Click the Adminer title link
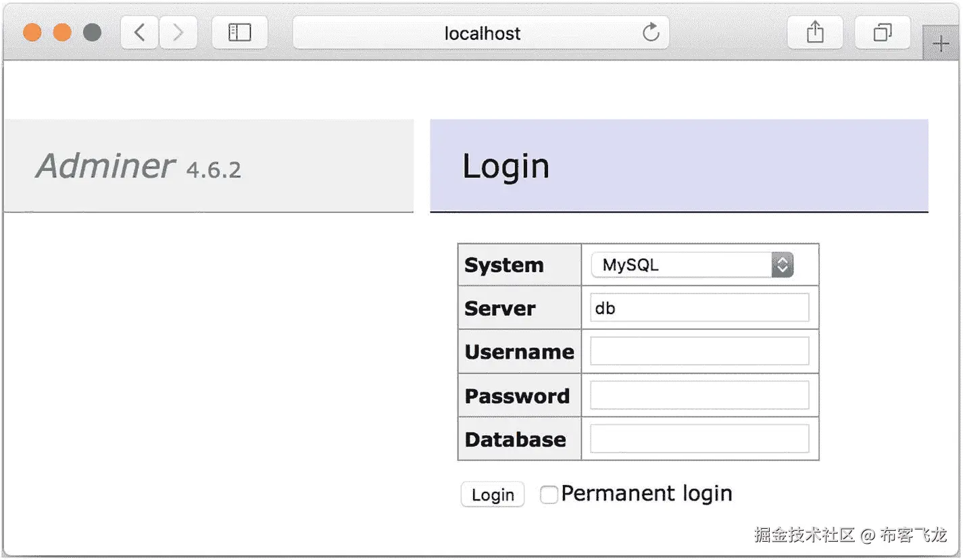963x560 pixels. coord(105,166)
